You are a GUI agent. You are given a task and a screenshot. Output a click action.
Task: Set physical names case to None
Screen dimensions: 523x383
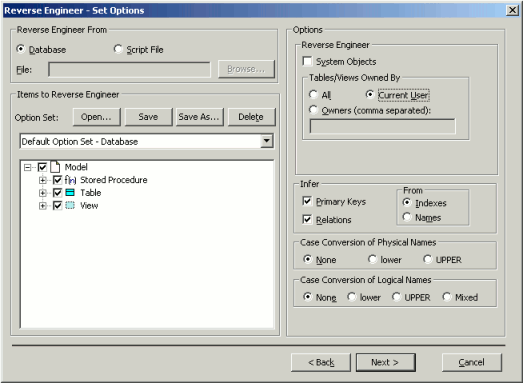point(308,259)
